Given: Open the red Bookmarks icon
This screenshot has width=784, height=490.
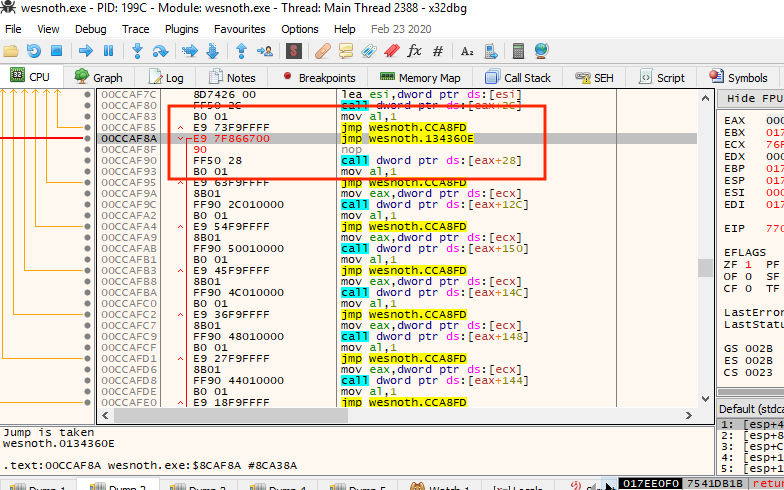Looking at the screenshot, I should (392, 50).
